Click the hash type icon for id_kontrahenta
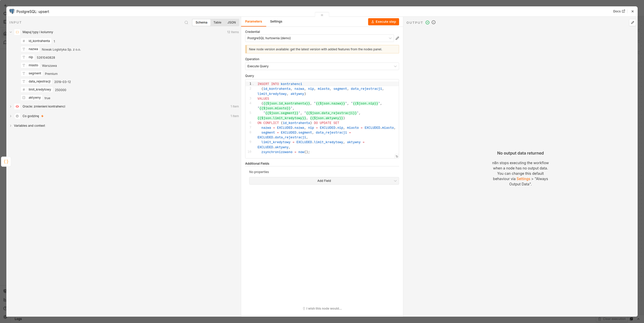644x323 pixels. point(24,41)
